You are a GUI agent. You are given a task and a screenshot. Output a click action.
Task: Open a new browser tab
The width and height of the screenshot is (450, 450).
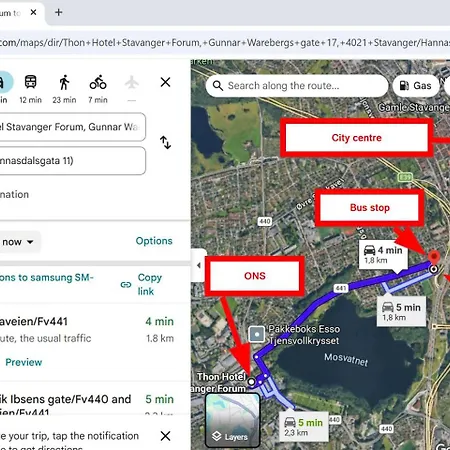click(x=59, y=12)
